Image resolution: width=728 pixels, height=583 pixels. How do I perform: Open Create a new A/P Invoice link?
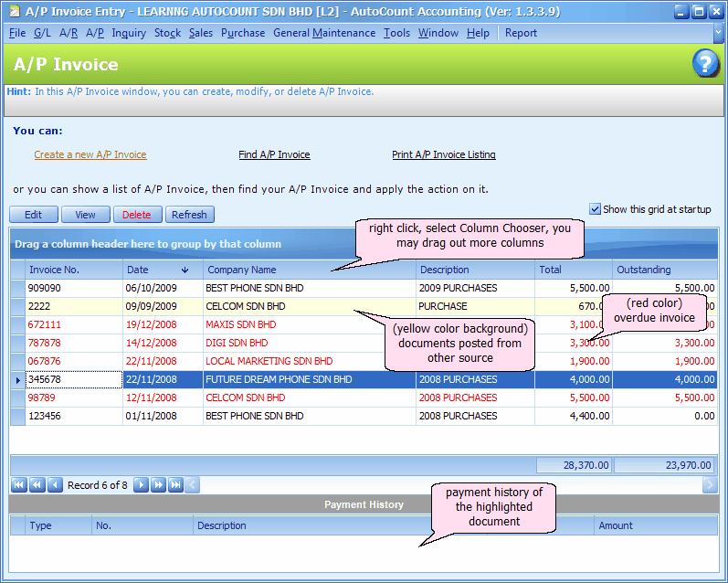click(x=90, y=154)
